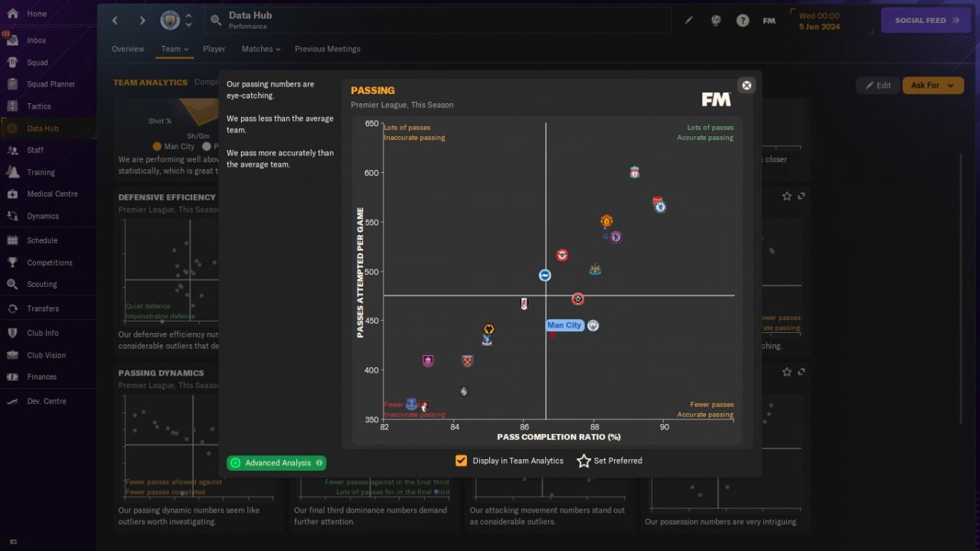Go to Squad via its shirt icon
The image size is (980, 551).
pos(12,62)
